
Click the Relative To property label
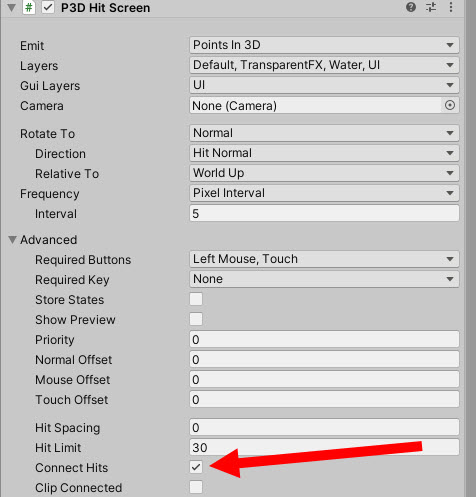67,174
